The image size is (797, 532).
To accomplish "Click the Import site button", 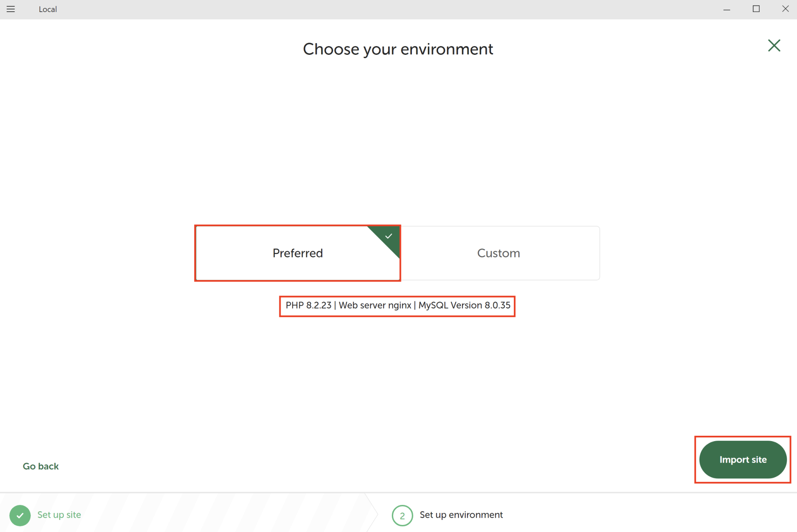I will [x=743, y=459].
